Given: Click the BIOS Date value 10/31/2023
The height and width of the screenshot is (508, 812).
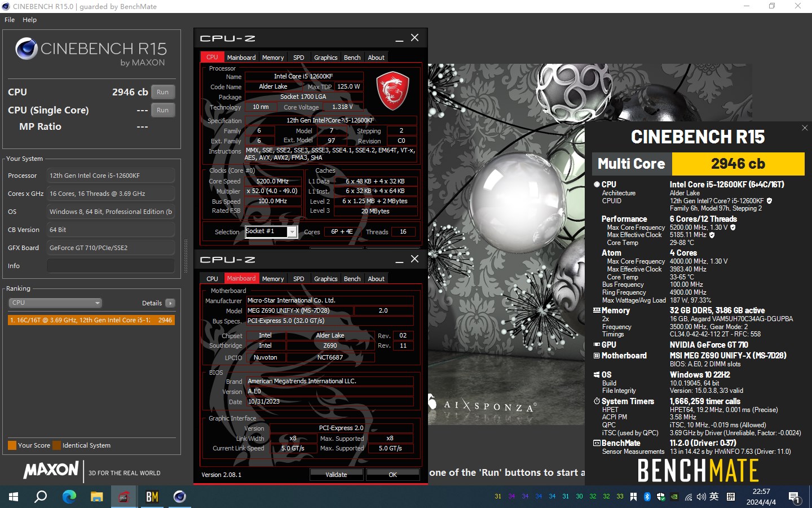Looking at the screenshot, I should 330,402.
